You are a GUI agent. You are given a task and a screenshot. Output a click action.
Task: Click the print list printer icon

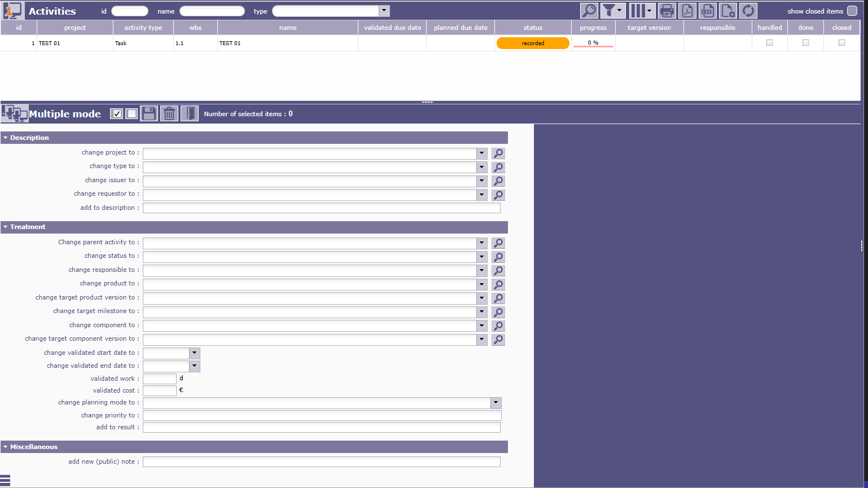667,11
